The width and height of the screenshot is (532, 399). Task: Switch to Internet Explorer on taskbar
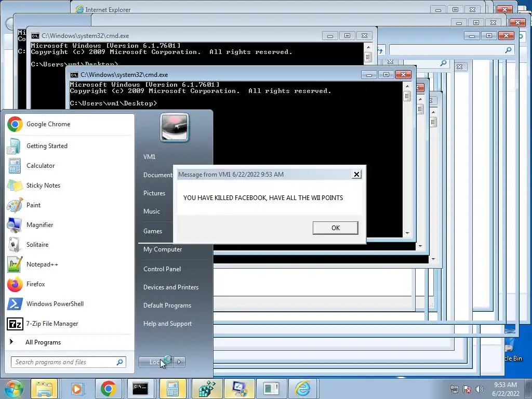tap(303, 389)
